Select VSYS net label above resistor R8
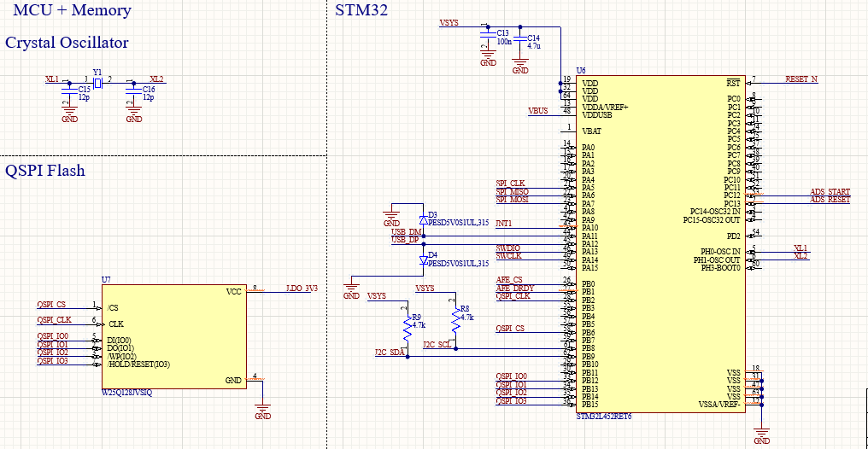The image size is (868, 449). pos(425,289)
